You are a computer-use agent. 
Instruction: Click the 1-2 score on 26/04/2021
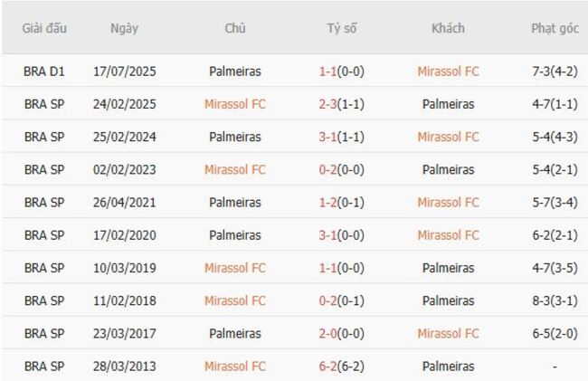click(x=329, y=203)
